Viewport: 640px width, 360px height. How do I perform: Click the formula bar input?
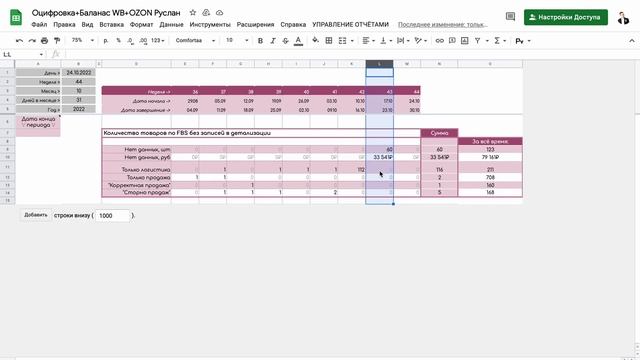pyautogui.click(x=351, y=54)
